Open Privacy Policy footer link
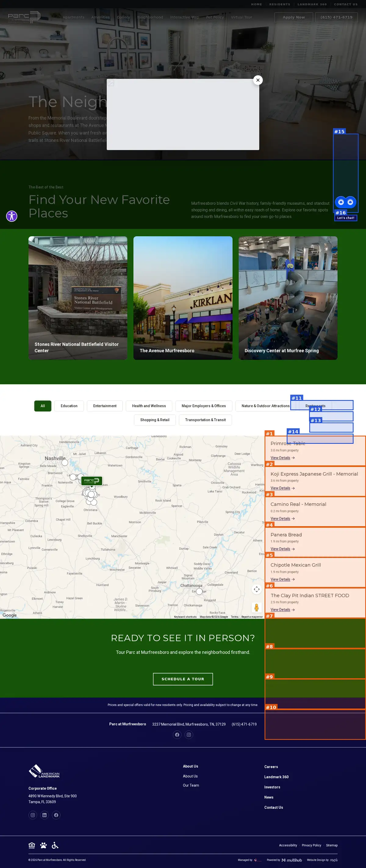 coord(311,845)
